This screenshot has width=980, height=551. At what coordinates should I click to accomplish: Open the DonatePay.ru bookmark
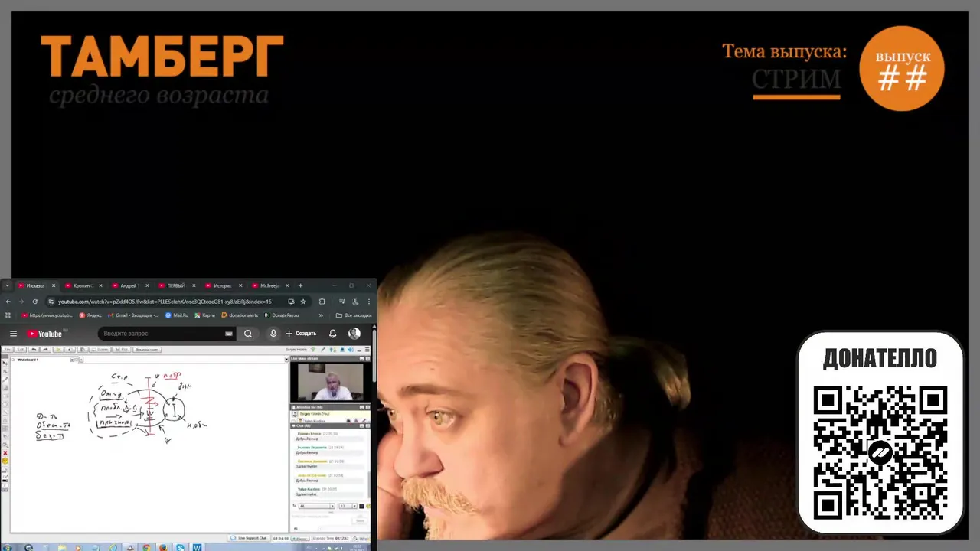click(x=281, y=315)
